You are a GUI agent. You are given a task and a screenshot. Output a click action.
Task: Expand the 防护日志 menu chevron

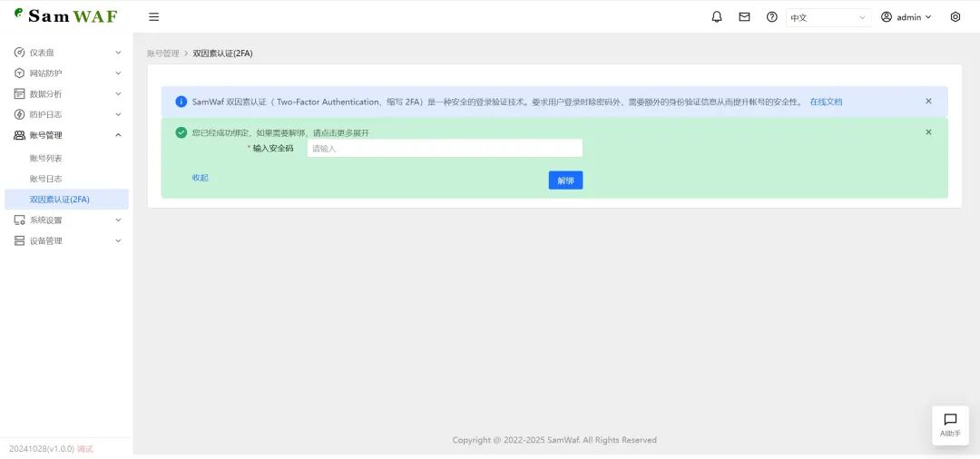tap(118, 114)
